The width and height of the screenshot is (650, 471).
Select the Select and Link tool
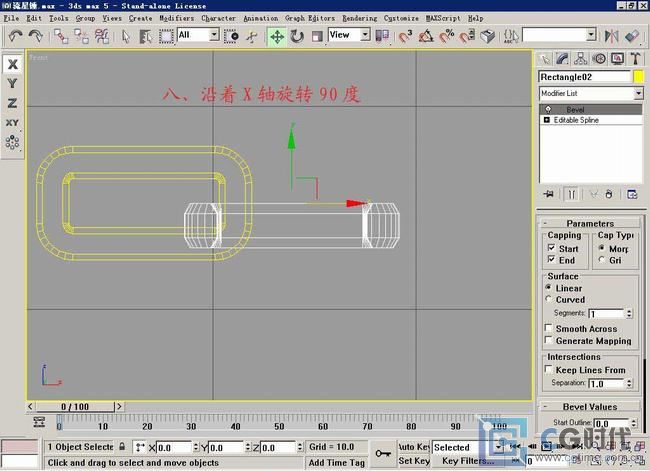click(61, 36)
